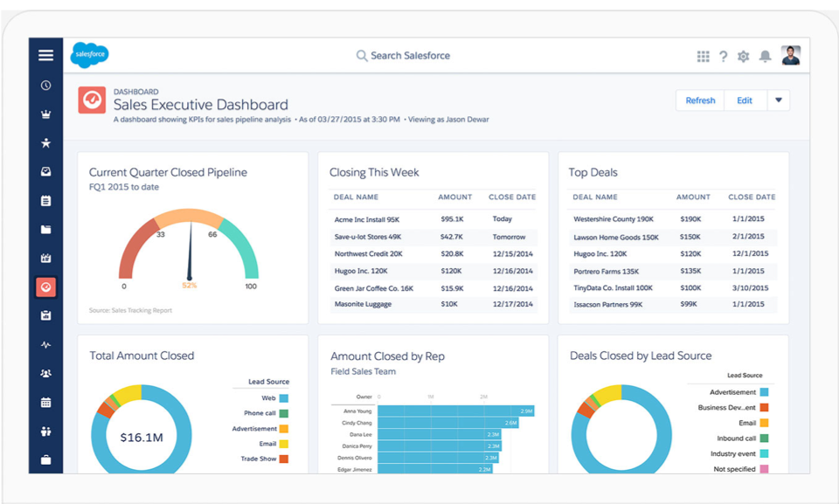Viewport: 839px width, 504px height.
Task: Open Save-u-lot Stores 49K deal
Action: point(368,237)
